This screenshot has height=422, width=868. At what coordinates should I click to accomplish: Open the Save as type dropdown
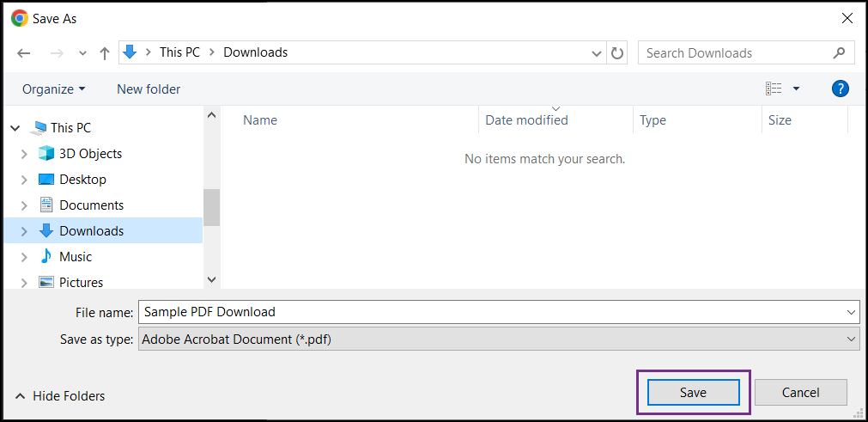[498, 339]
